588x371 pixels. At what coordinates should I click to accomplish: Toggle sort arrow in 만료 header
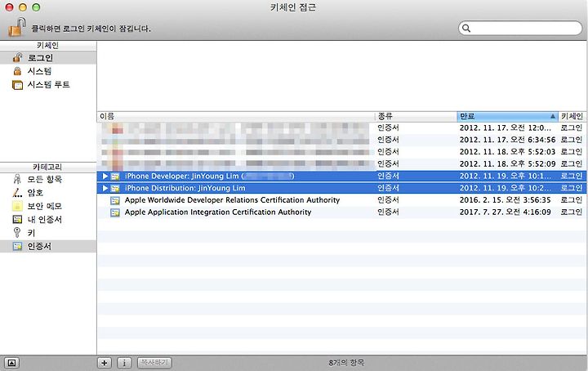[553, 116]
